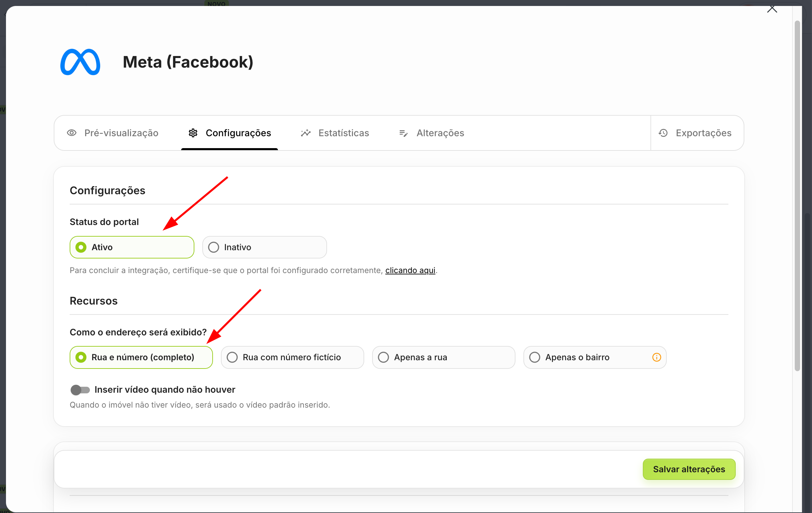
Task: Select the Ativo portal status
Action: 132,247
